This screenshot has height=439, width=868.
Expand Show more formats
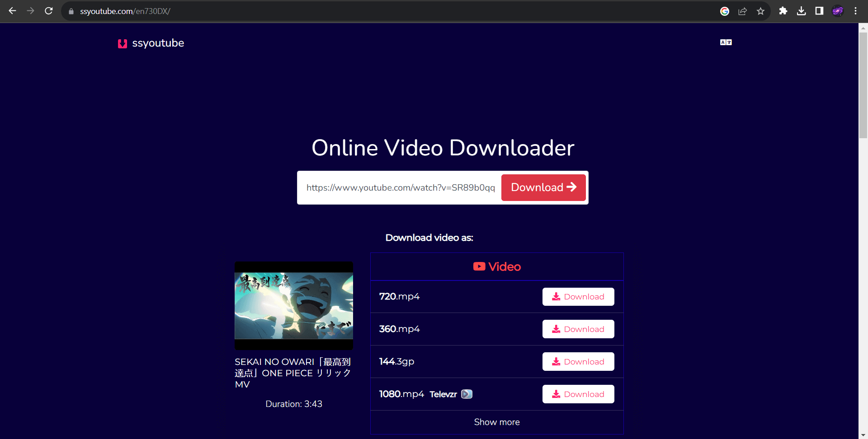tap(497, 422)
